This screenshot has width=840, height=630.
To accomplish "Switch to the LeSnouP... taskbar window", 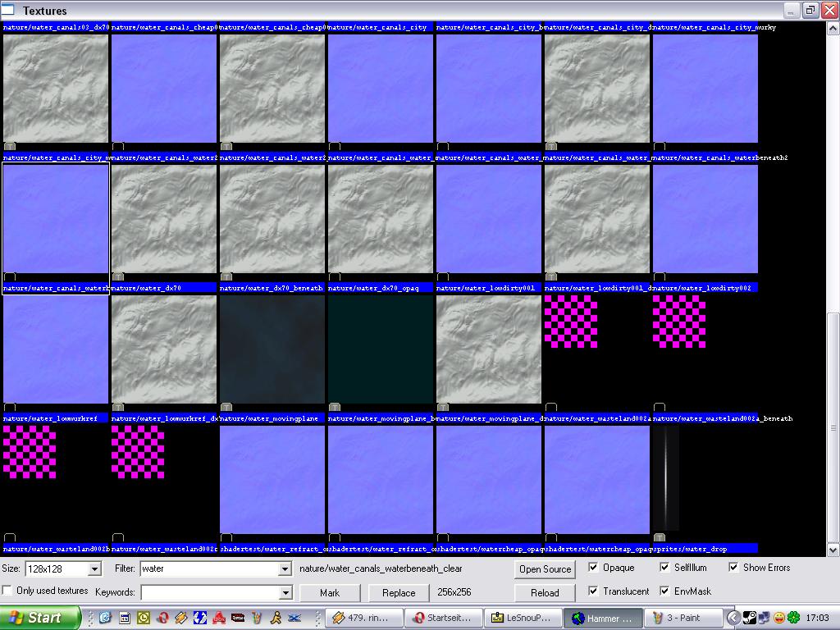I will coord(523,618).
